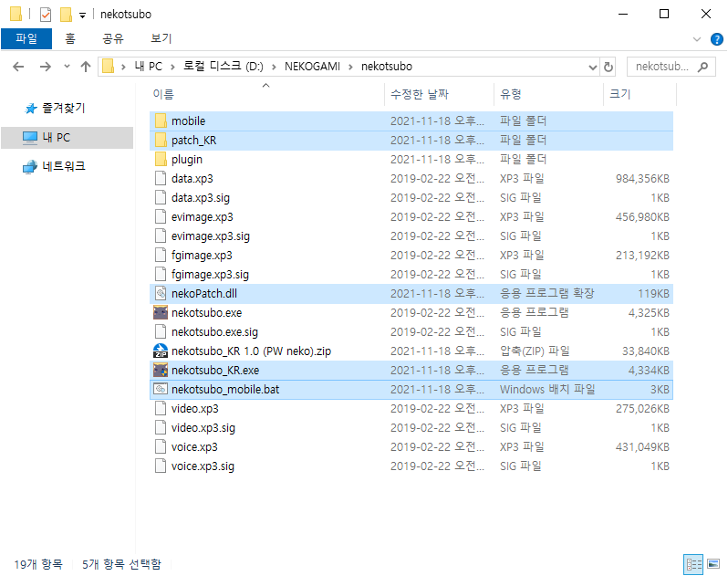The width and height of the screenshot is (728, 576).
Task: Open the chevron before 내 PC breadcrumb
Action: 123,67
